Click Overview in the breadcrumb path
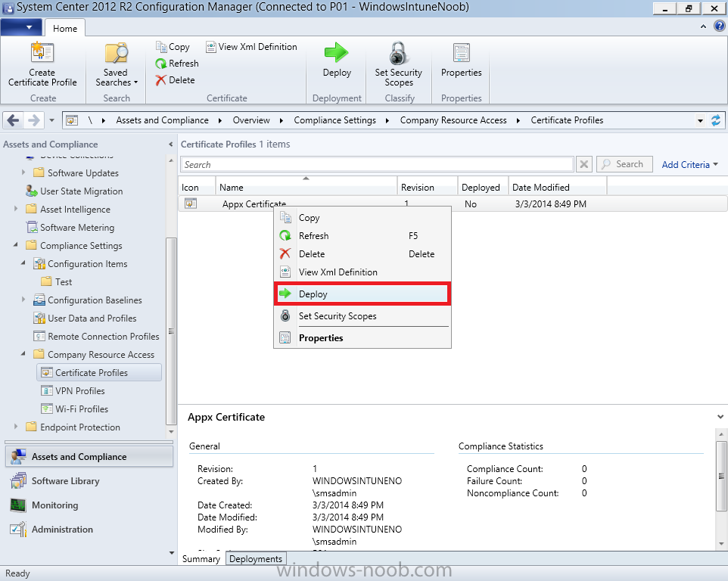This screenshot has width=728, height=581. 251,120
